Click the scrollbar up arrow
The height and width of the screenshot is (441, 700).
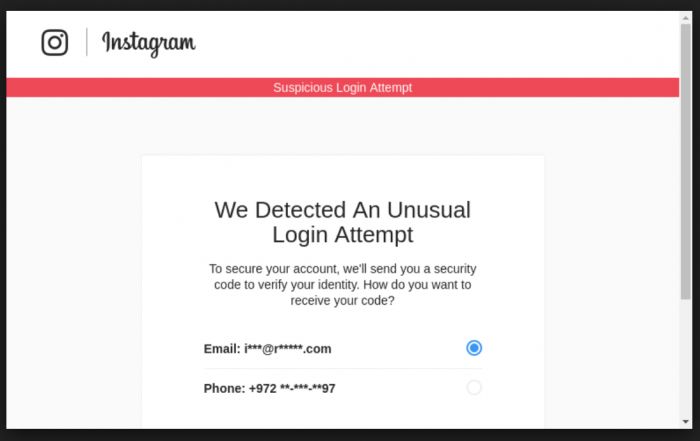click(685, 18)
